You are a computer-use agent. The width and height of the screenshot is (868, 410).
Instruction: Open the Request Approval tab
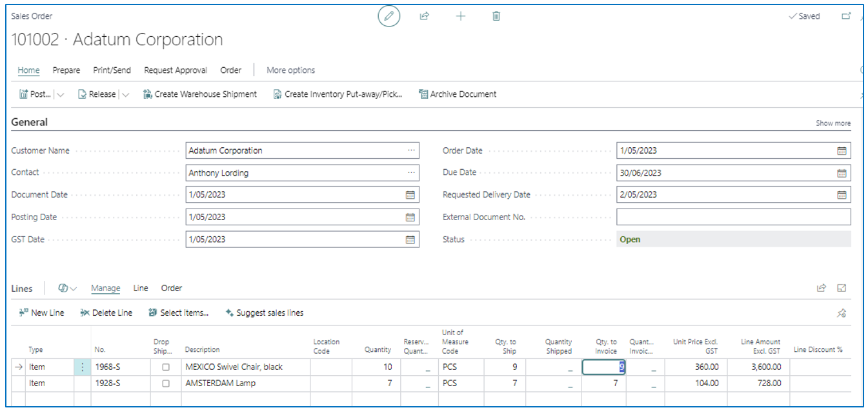coord(176,70)
